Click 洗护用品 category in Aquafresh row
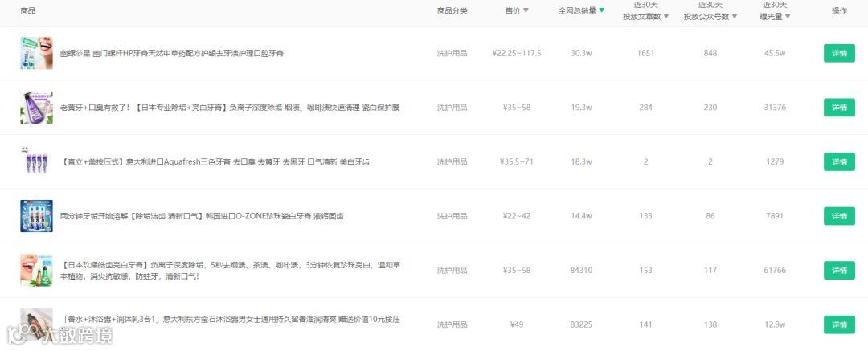Viewport: 868px width, 351px height. click(x=452, y=161)
